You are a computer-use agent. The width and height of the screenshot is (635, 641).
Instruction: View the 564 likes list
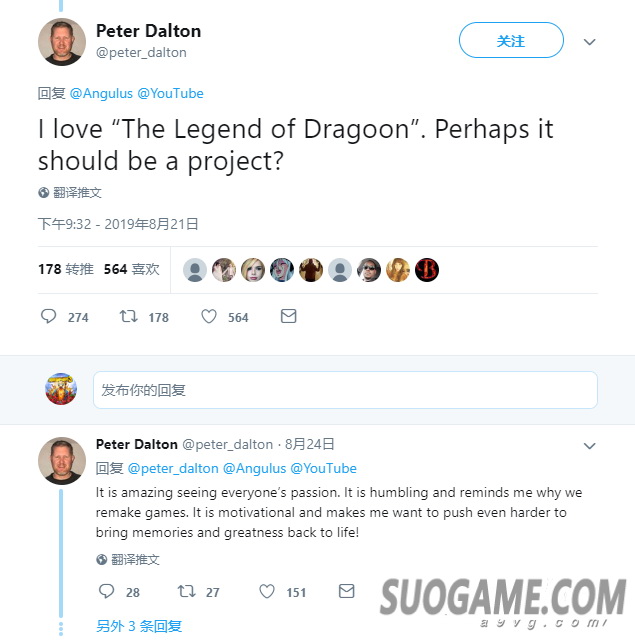(131, 269)
